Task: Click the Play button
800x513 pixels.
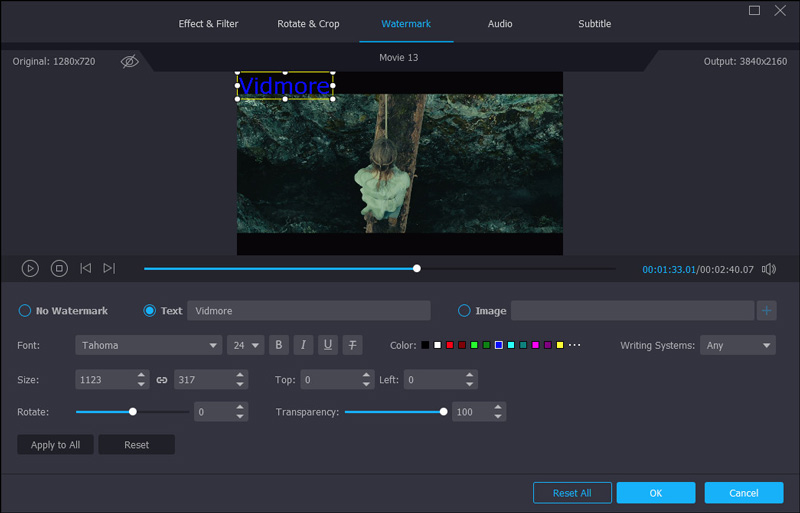Action: pos(30,268)
